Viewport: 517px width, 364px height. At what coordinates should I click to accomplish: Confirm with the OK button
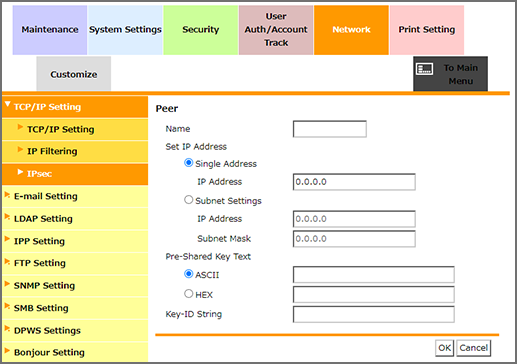pyautogui.click(x=445, y=348)
